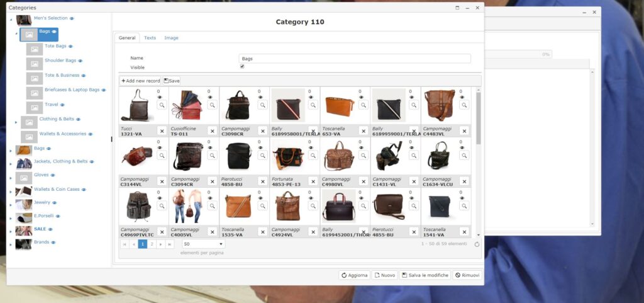Remove Pierotucci 4858-BU with X button
The height and width of the screenshot is (303, 644).
pos(263,181)
